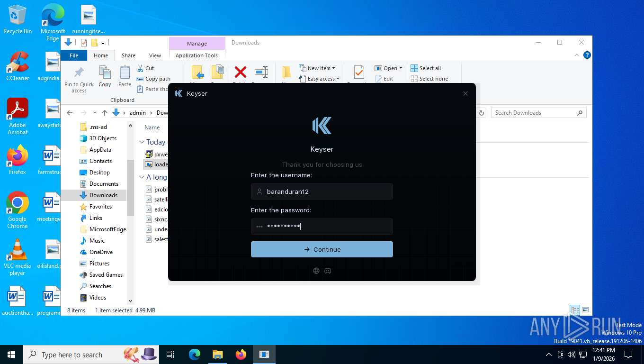Select Downloads in navigation pane
Screen dimensions: 644x364
[x=103, y=195]
